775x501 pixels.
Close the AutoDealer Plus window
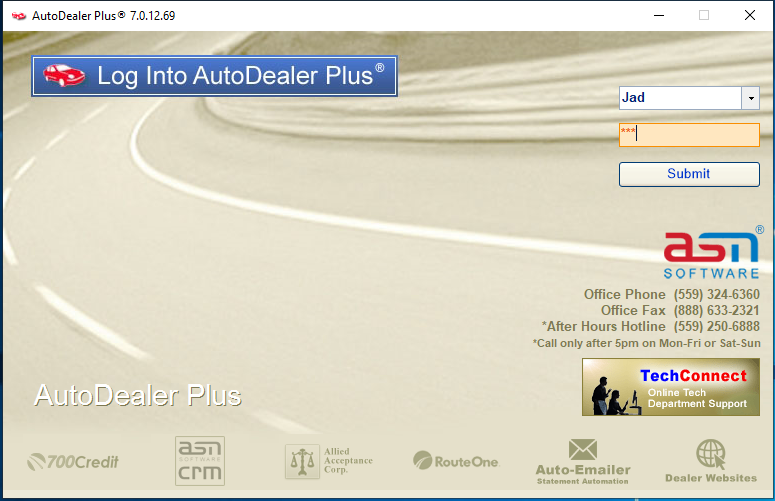click(750, 15)
